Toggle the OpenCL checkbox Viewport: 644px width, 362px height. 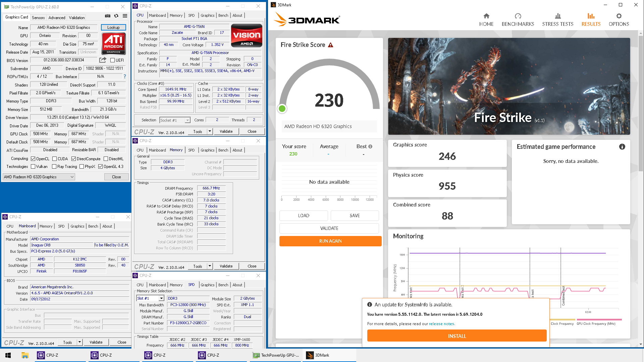(33, 159)
